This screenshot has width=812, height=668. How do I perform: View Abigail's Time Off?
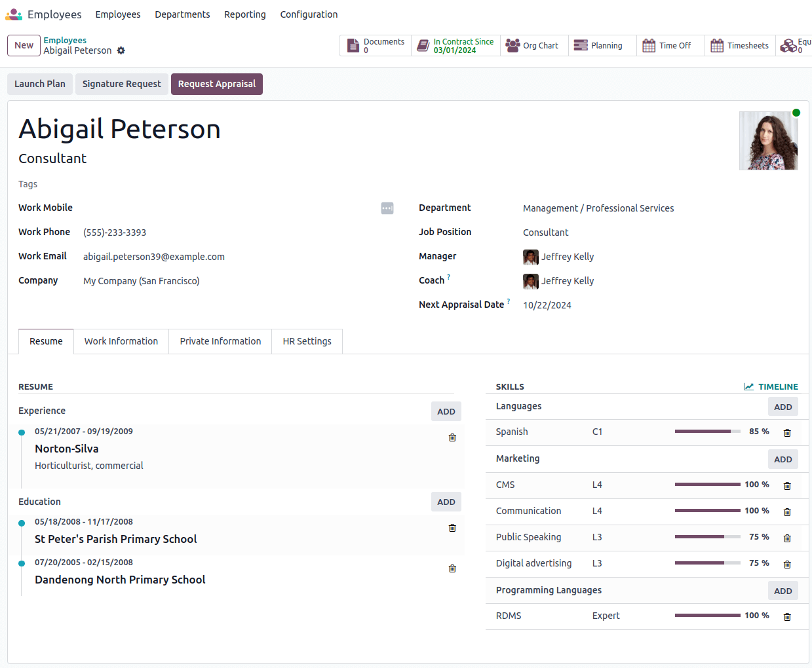coord(669,45)
